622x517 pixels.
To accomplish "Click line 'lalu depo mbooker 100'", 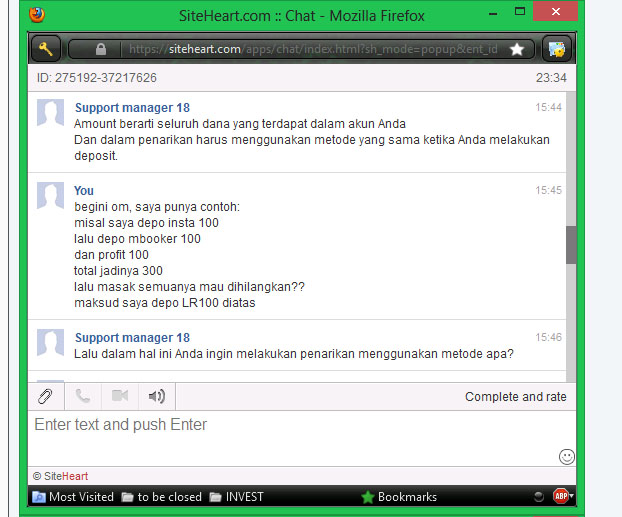I will tap(137, 239).
